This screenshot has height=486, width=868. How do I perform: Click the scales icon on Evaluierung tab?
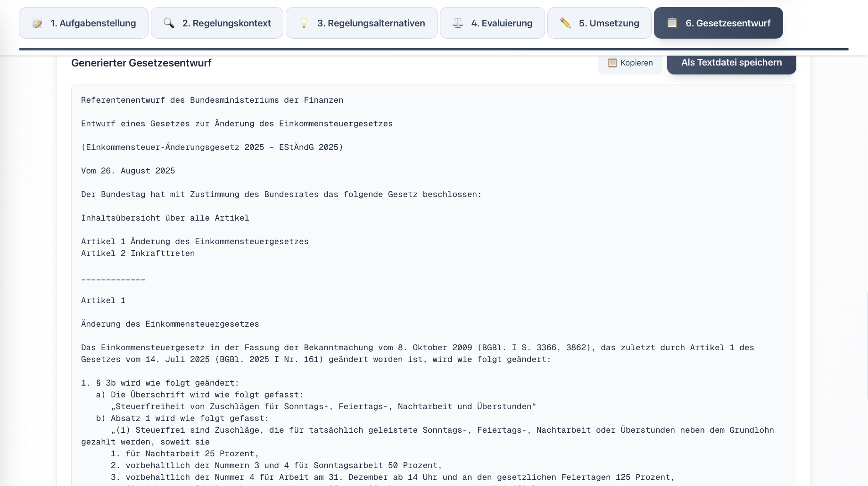[457, 23]
